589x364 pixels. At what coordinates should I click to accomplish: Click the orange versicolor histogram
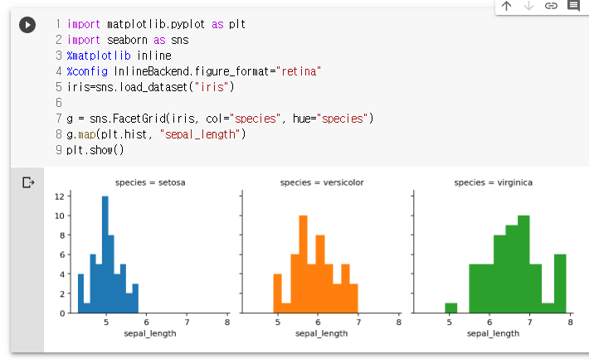315,265
